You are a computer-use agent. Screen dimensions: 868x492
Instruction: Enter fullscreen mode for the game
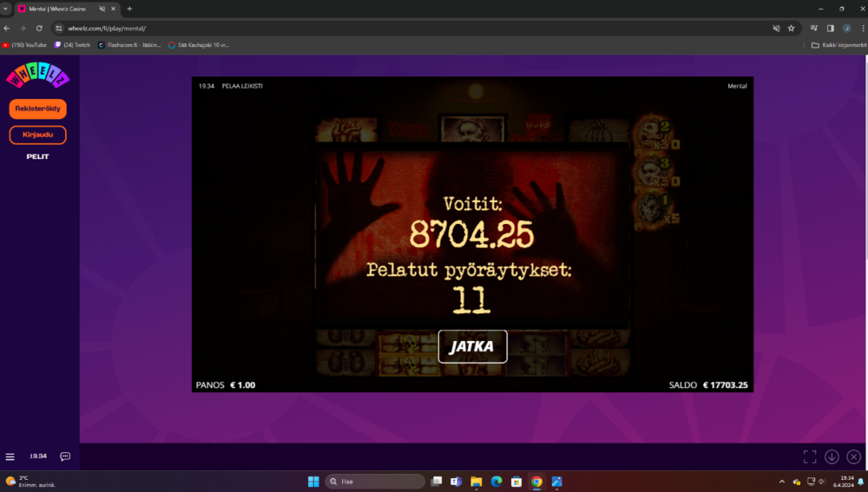pyautogui.click(x=810, y=456)
